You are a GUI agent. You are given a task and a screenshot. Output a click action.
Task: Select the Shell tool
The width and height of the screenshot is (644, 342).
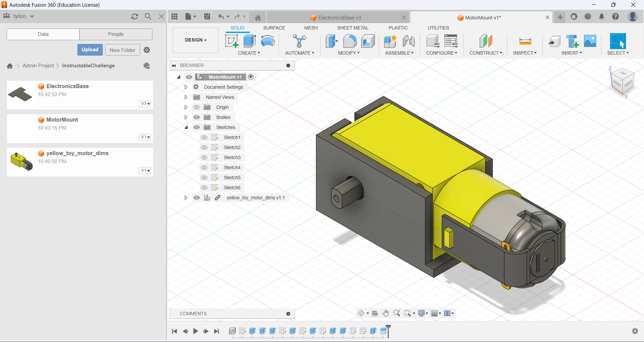point(368,41)
